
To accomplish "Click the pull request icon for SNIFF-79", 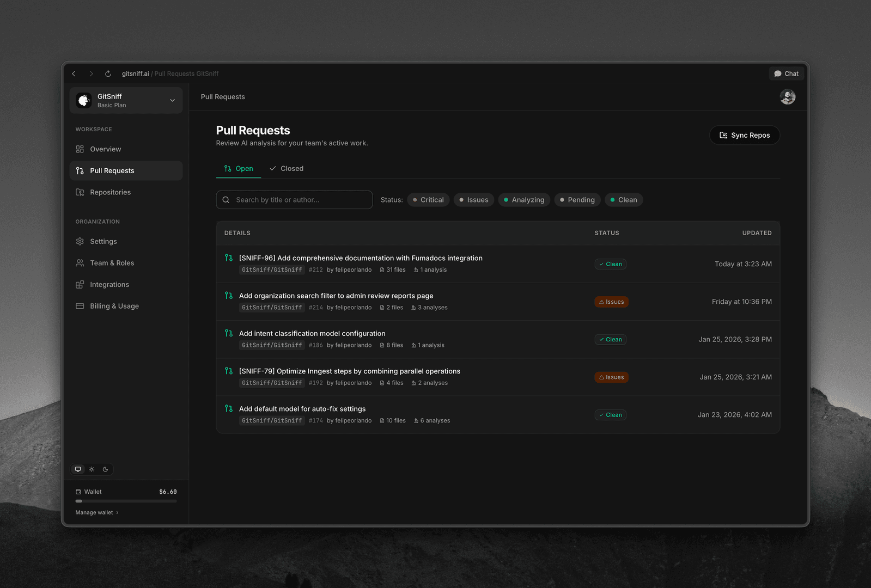I will pos(229,371).
